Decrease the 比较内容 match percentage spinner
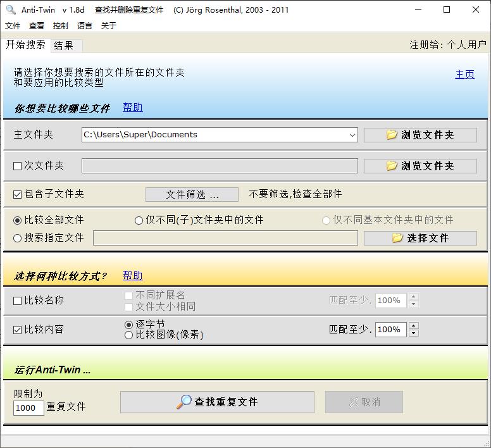491x448 pixels. click(x=414, y=333)
